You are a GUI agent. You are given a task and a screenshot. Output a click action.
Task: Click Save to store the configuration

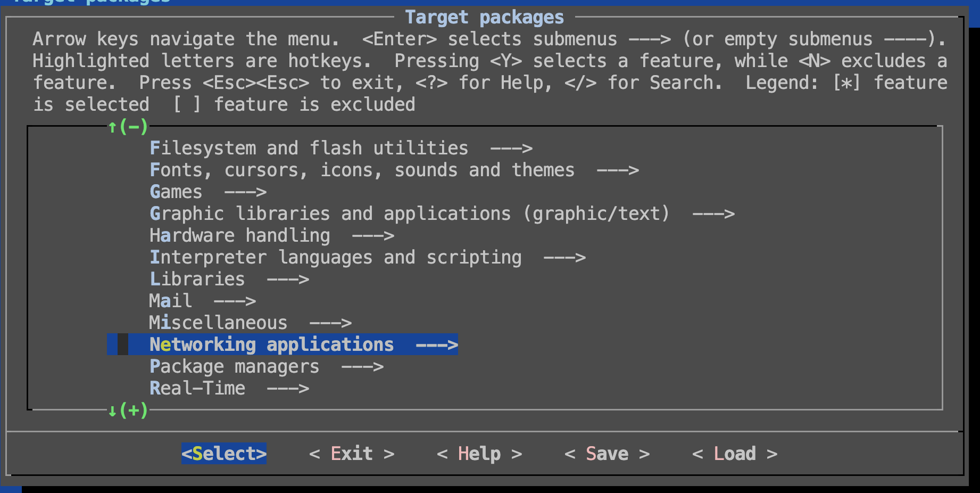[x=607, y=454]
